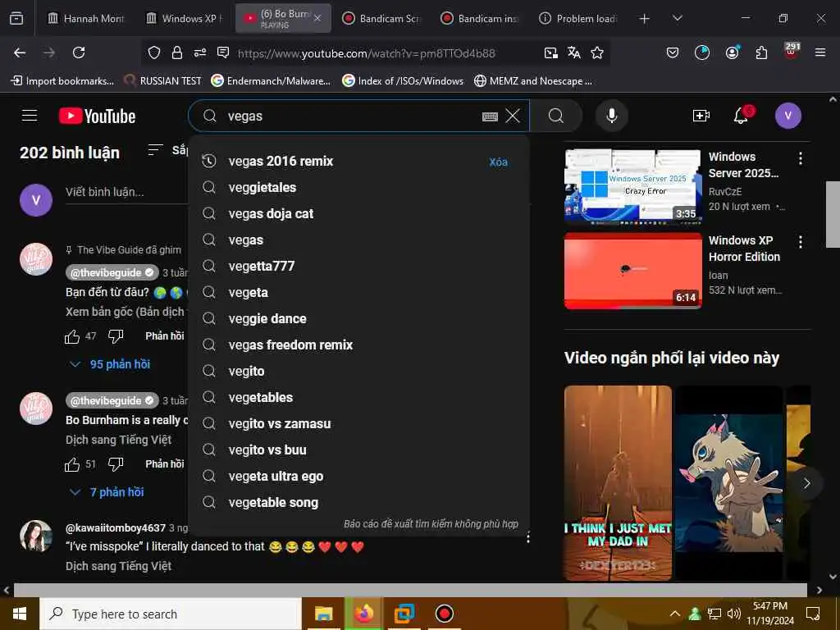Open Index of /ISOs/Windows bookmark
Screen dimensions: 840x630
click(403, 81)
